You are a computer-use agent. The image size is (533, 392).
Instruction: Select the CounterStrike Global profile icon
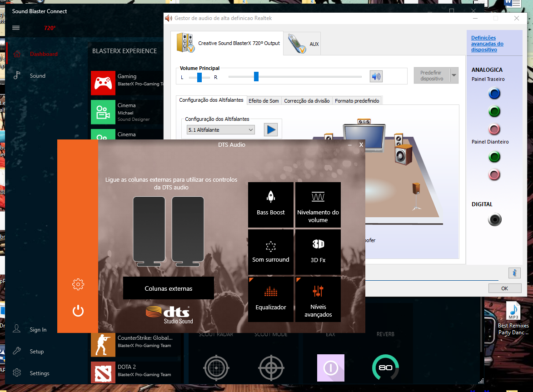[x=103, y=344]
